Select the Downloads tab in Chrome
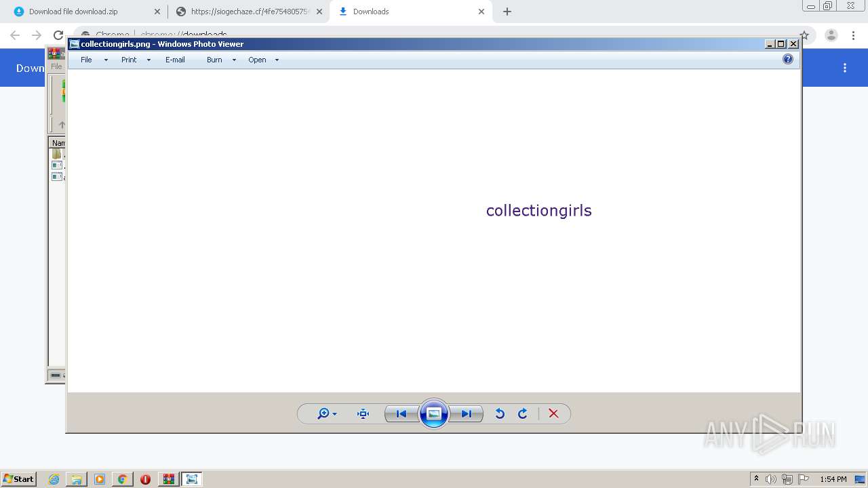This screenshot has height=488, width=868. [x=410, y=12]
